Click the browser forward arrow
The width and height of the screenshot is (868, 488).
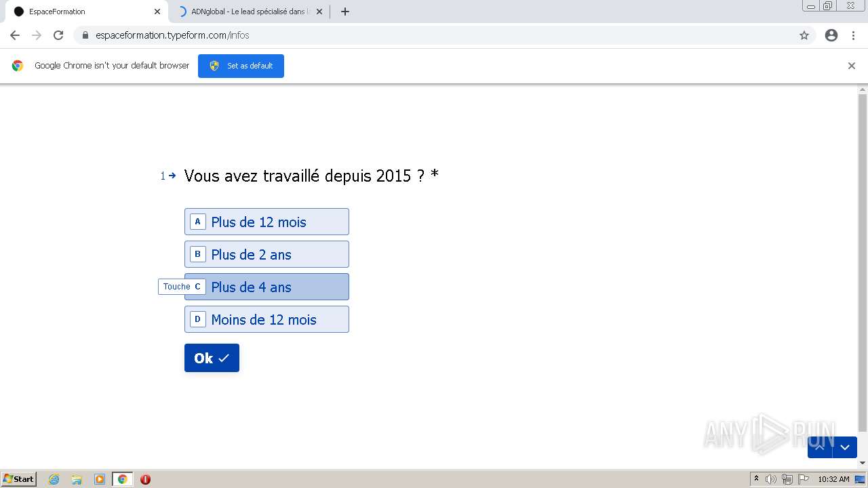pos(37,35)
